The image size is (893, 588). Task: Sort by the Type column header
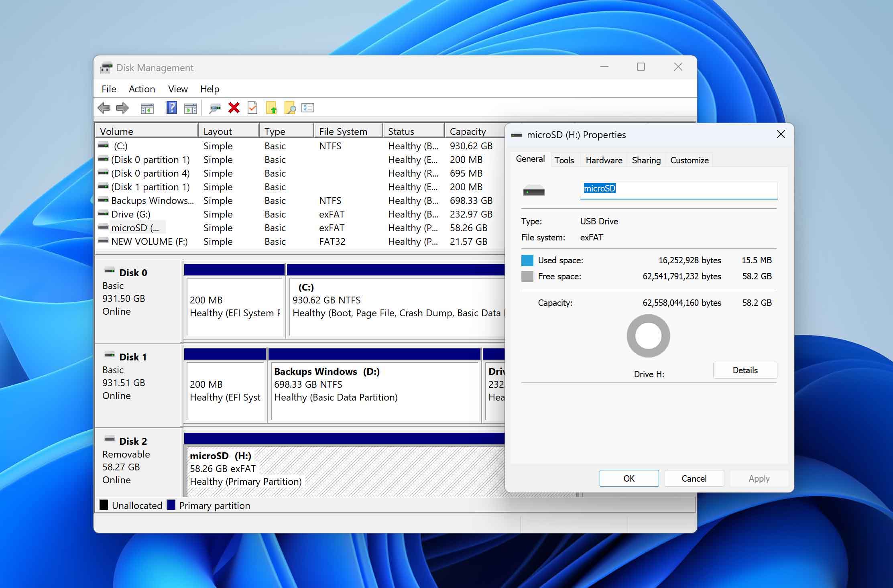click(287, 131)
